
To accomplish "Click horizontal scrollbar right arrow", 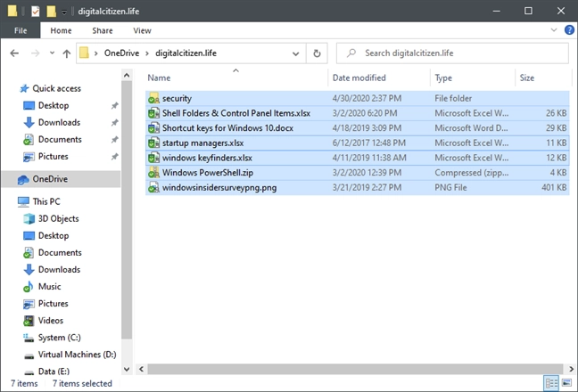I will (571, 369).
